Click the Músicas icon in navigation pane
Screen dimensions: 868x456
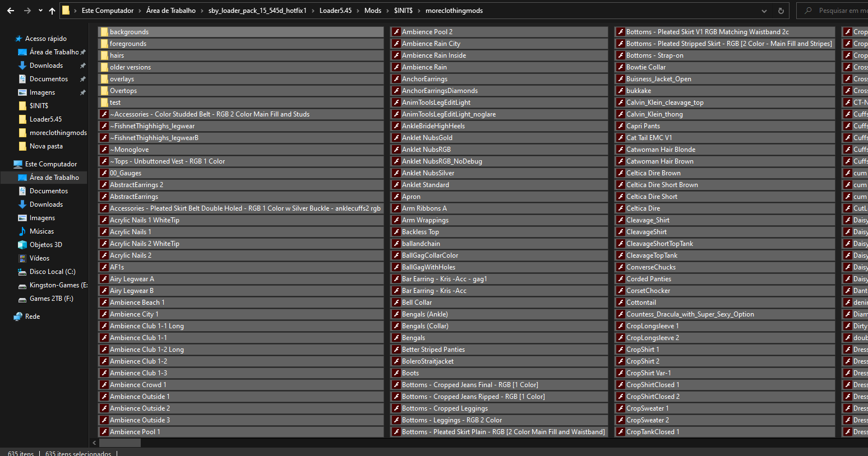[22, 231]
